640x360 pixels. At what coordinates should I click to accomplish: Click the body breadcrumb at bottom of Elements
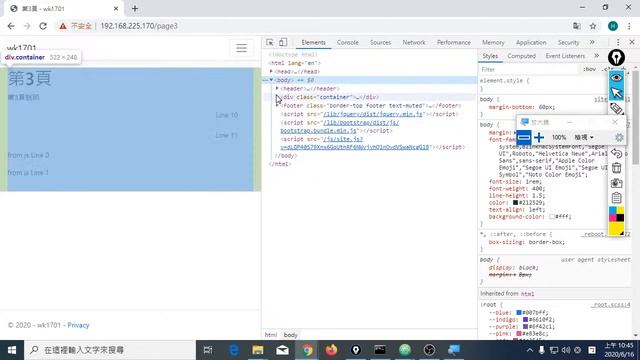pyautogui.click(x=291, y=335)
